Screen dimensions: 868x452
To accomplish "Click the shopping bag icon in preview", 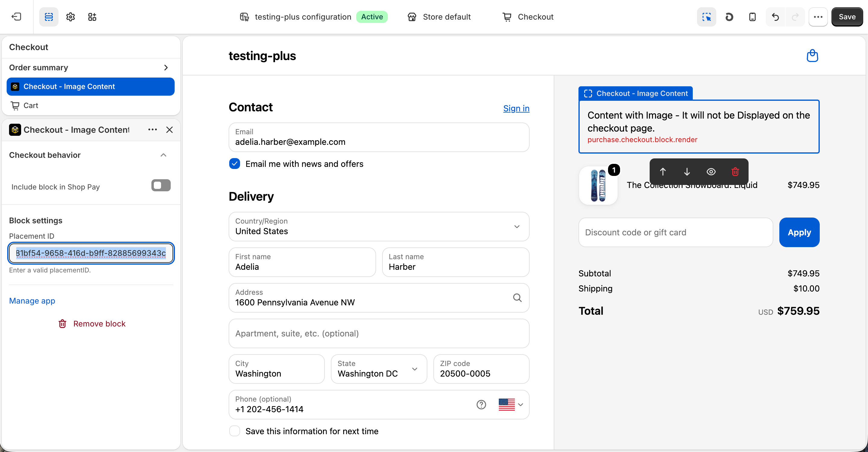I will [812, 56].
